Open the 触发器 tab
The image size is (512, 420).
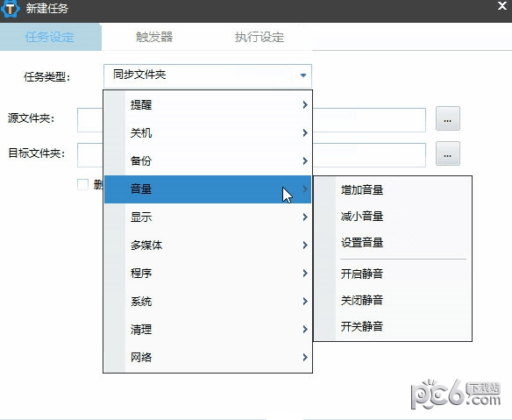154,37
